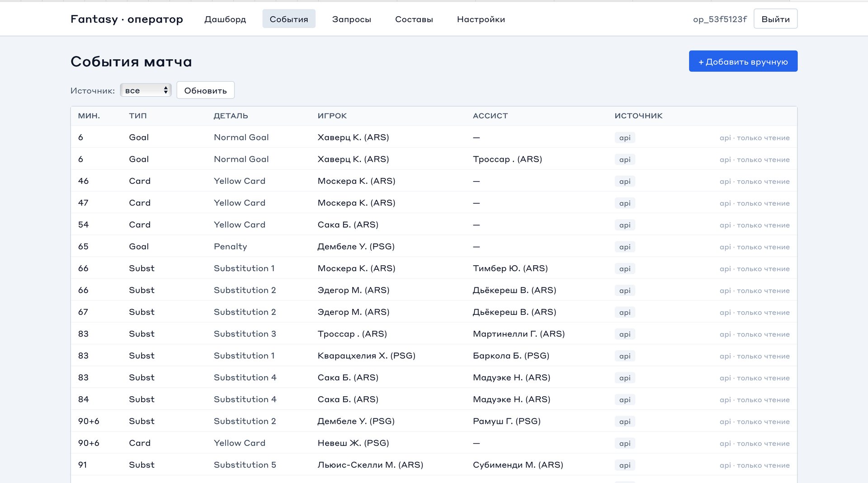
Task: Open the Источник source filter dropdown
Action: (146, 90)
